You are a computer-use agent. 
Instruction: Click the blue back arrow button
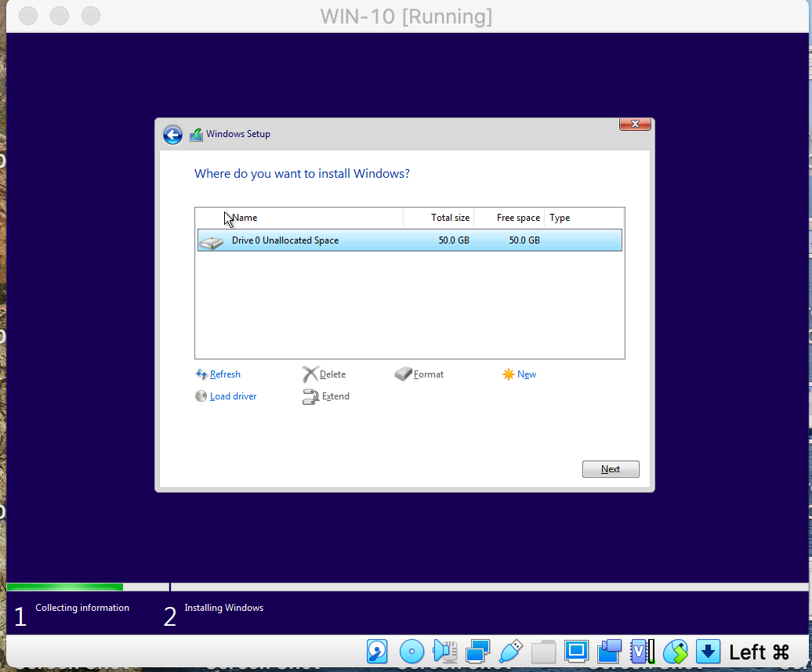[x=172, y=135]
